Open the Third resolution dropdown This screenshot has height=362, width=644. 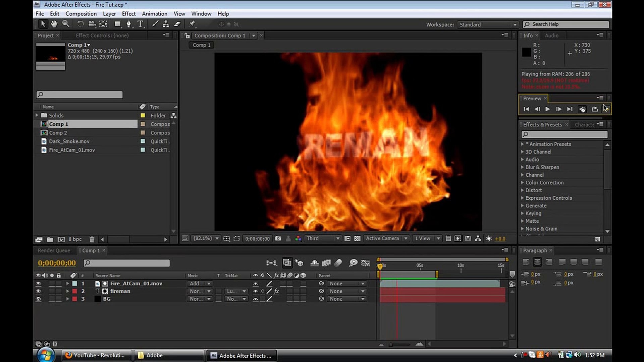(x=323, y=239)
